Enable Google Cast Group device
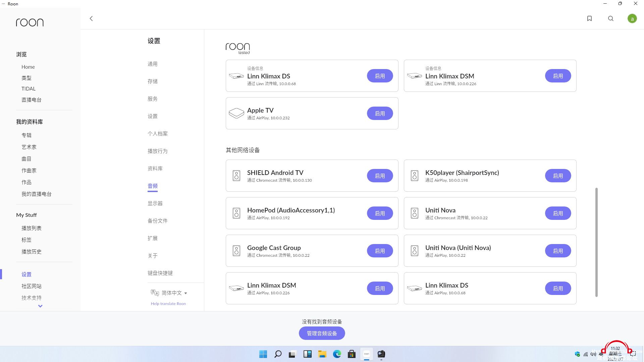 [x=380, y=251]
